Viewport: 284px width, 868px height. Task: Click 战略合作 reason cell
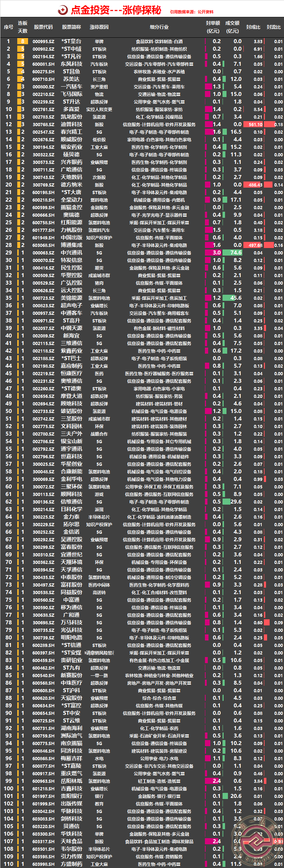(x=99, y=434)
